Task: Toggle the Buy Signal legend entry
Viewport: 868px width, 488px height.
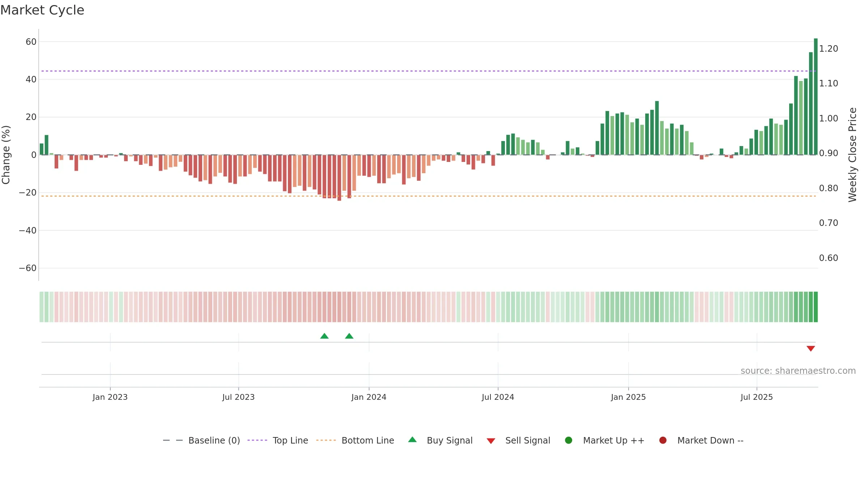Action: 440,440
